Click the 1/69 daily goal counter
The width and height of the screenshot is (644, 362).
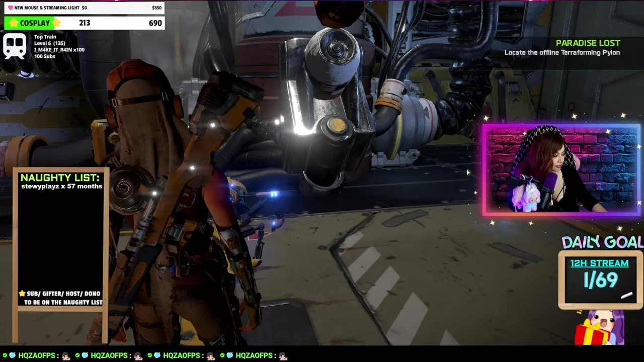point(600,280)
